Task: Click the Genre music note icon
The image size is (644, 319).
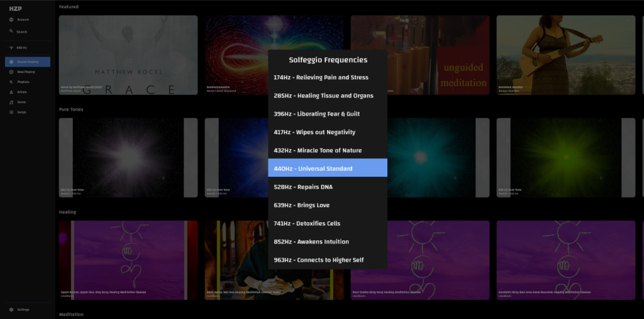Action: 11,102
